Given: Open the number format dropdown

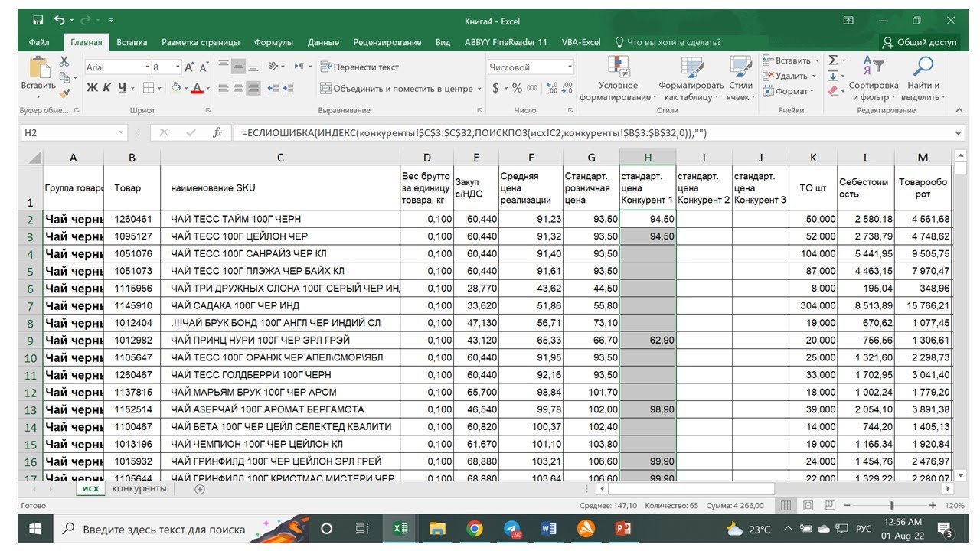Looking at the screenshot, I should pyautogui.click(x=570, y=67).
